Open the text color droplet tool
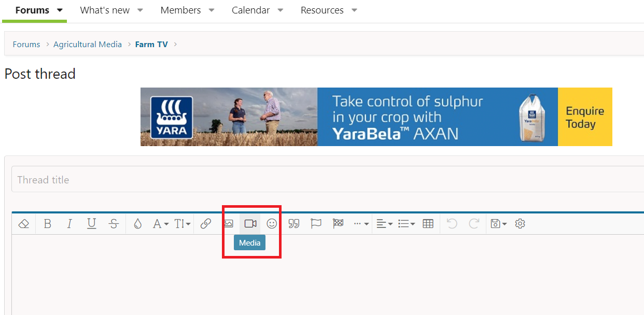 click(x=137, y=224)
